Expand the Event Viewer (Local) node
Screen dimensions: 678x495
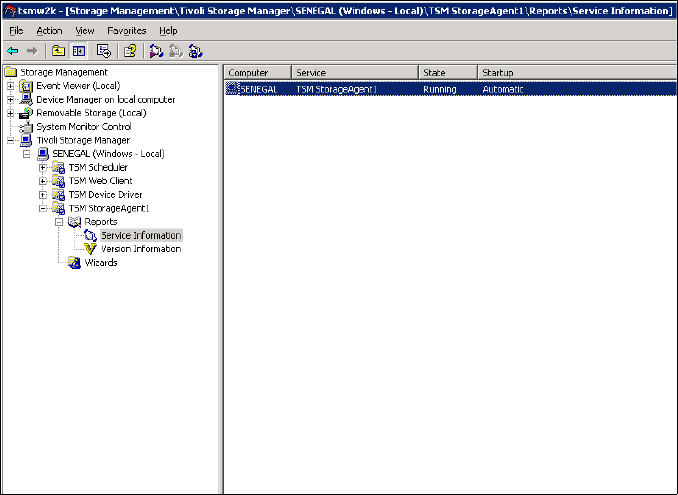pos(10,86)
